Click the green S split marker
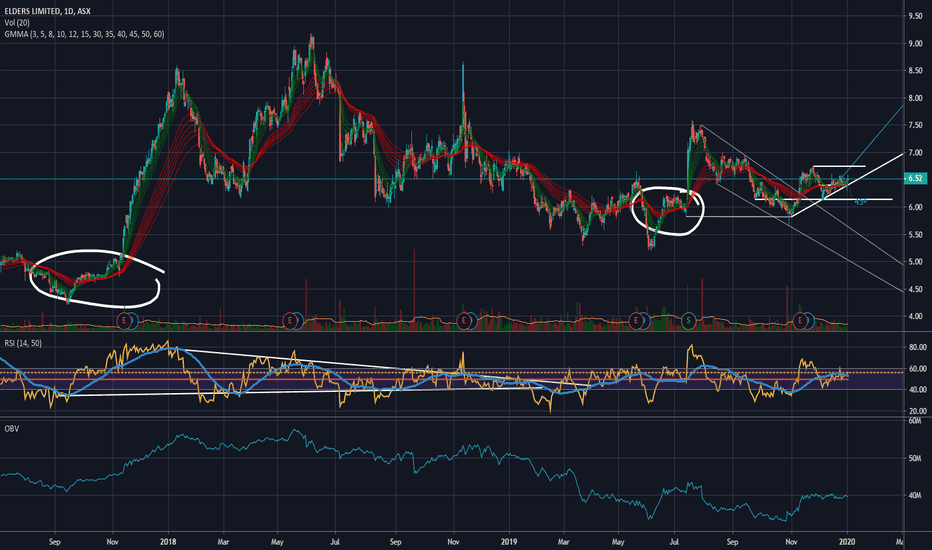The width and height of the screenshot is (932, 550). [688, 321]
